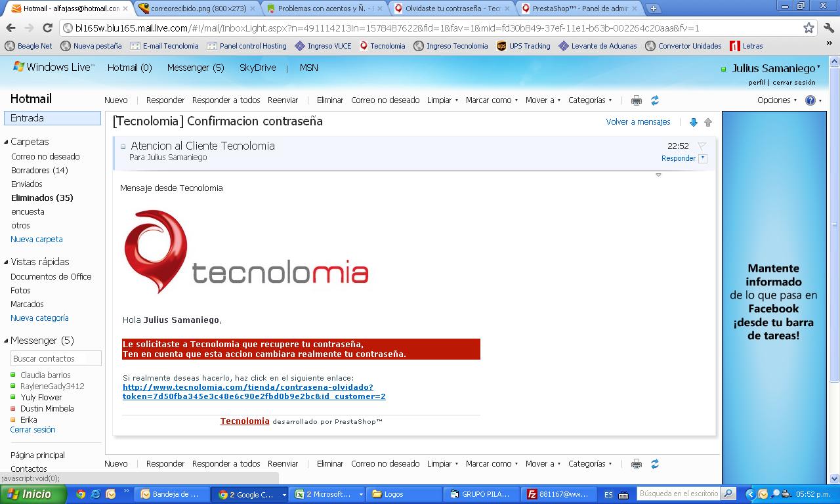Image resolution: width=840 pixels, height=504 pixels.
Task: Expand message details with the small arrow below the header
Action: (658, 175)
